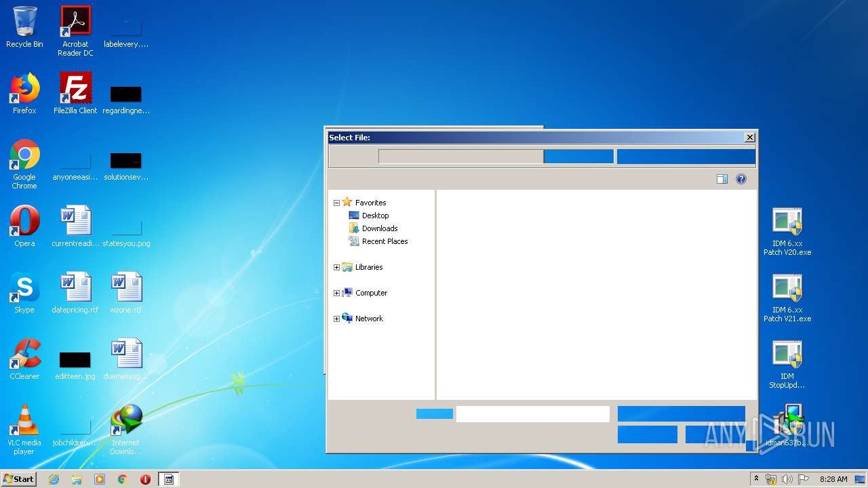Collapse the Favorites tree node
Screen dimensions: 868x488
pyautogui.click(x=336, y=203)
